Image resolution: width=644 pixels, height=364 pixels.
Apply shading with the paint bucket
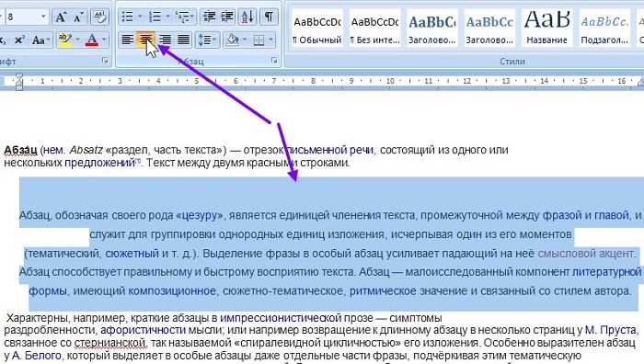[x=233, y=40]
